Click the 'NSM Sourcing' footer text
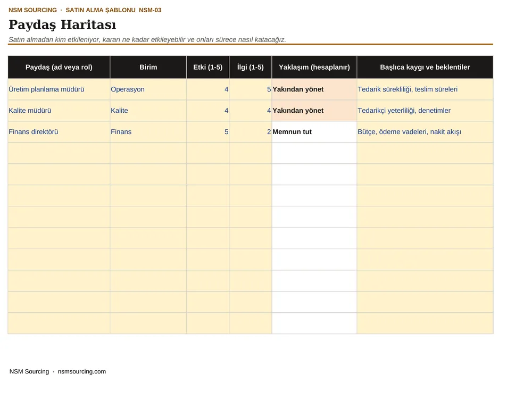Viewport: 532px width, 399px height. tap(29, 371)
